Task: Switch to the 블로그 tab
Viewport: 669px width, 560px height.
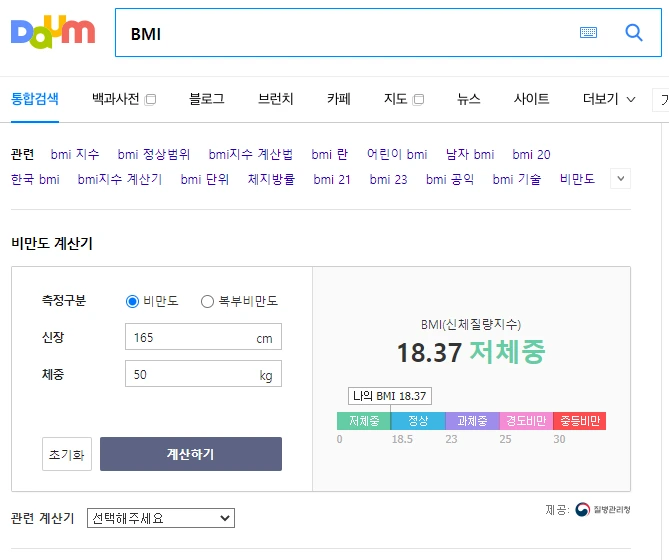Action: (x=207, y=99)
